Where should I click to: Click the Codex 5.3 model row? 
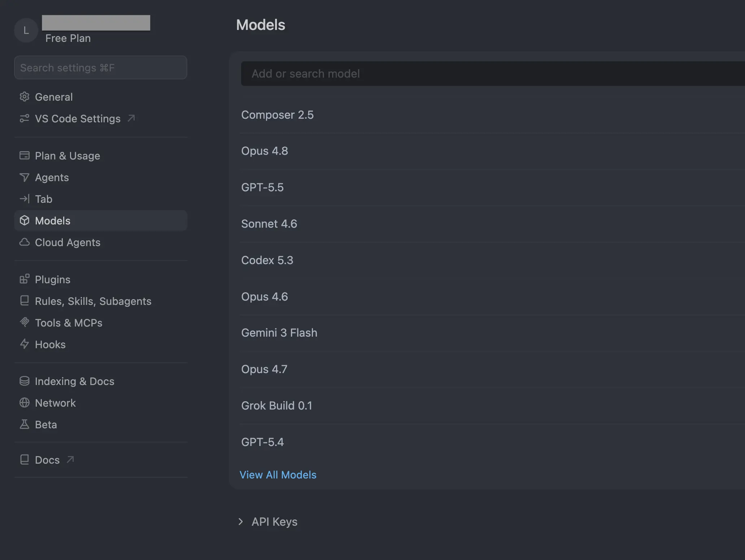pos(493,260)
